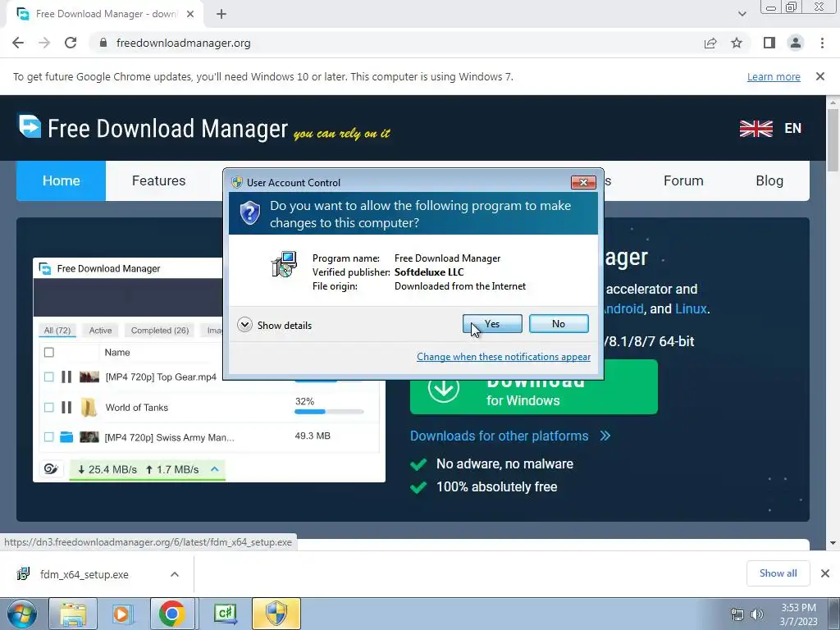Click the UK flag icon
The height and width of the screenshot is (630, 840).
(x=756, y=128)
